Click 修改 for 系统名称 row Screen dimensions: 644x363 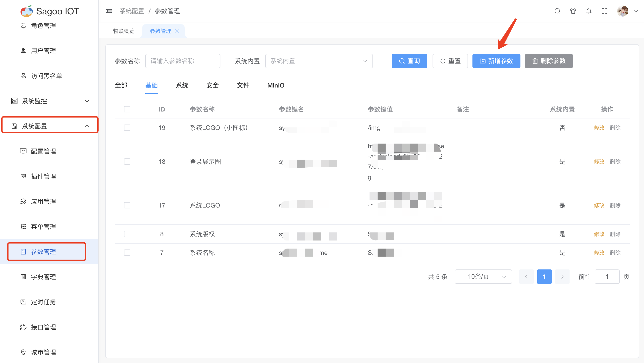(x=599, y=253)
